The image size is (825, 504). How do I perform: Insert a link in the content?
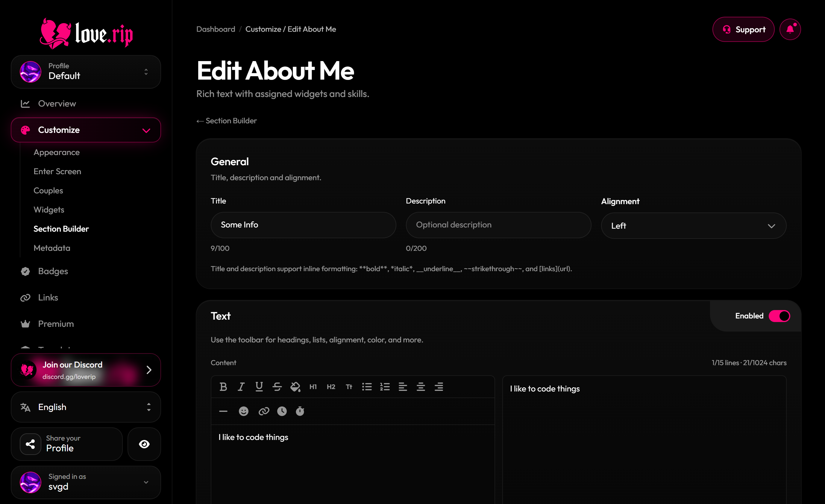tap(264, 411)
